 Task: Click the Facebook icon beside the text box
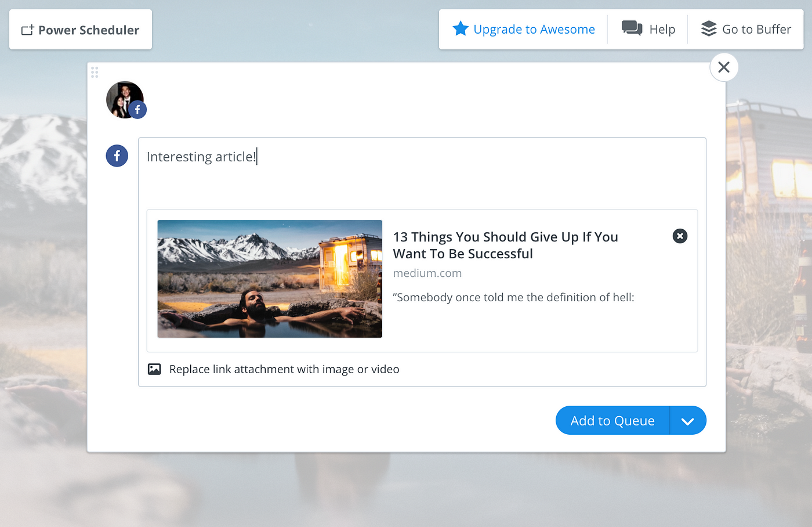[x=117, y=156]
